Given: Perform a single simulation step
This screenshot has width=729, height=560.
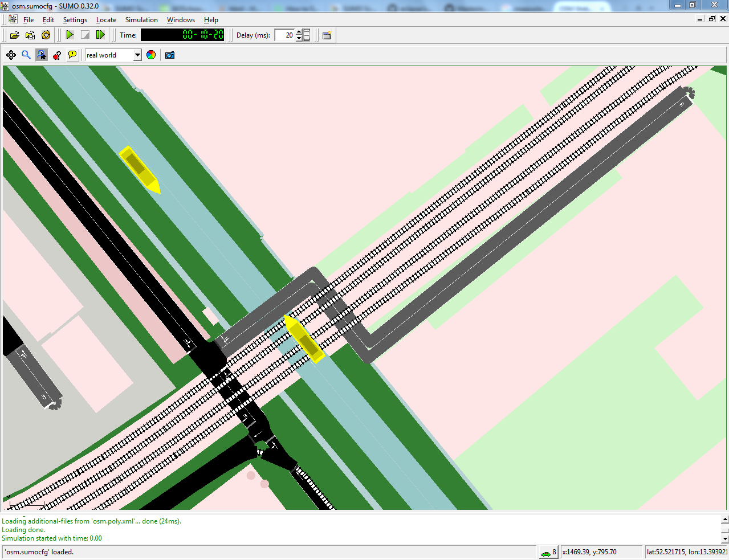Looking at the screenshot, I should pyautogui.click(x=100, y=35).
